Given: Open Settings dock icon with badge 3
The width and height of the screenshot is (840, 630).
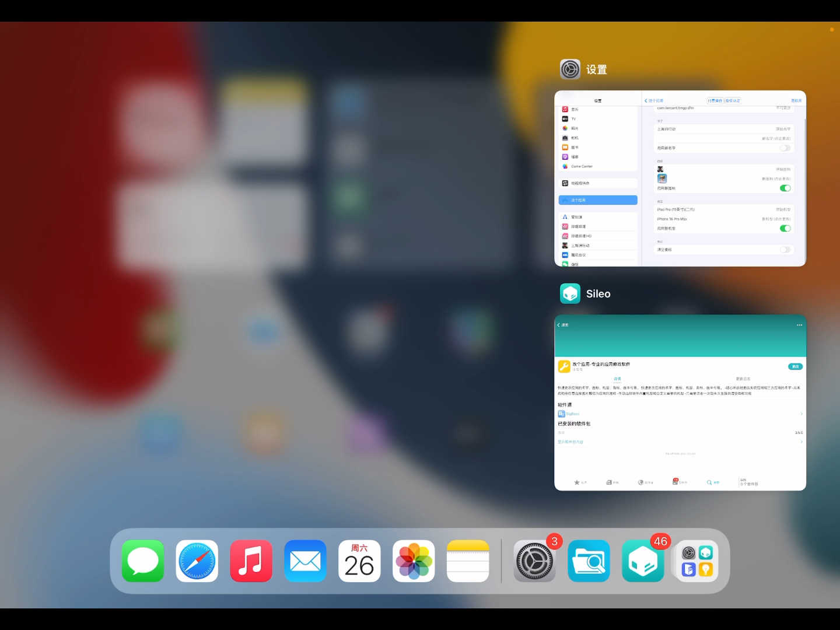Looking at the screenshot, I should click(x=535, y=561).
